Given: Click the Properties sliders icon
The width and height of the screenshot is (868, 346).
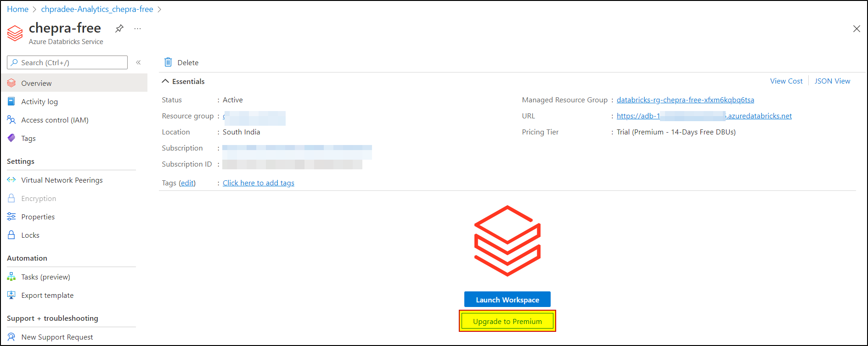Looking at the screenshot, I should [11, 217].
